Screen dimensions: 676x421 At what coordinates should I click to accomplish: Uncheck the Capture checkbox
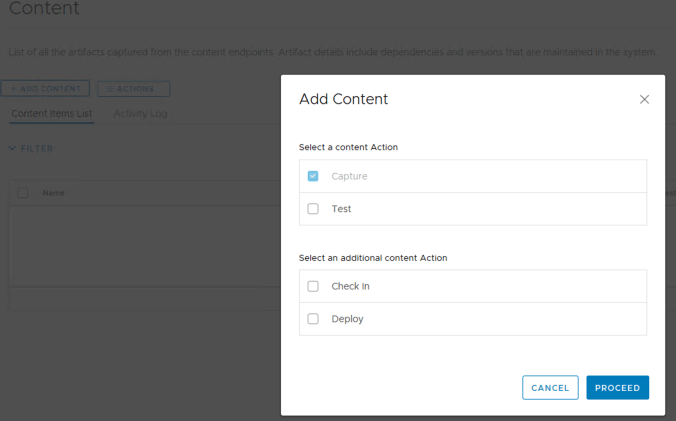point(313,176)
